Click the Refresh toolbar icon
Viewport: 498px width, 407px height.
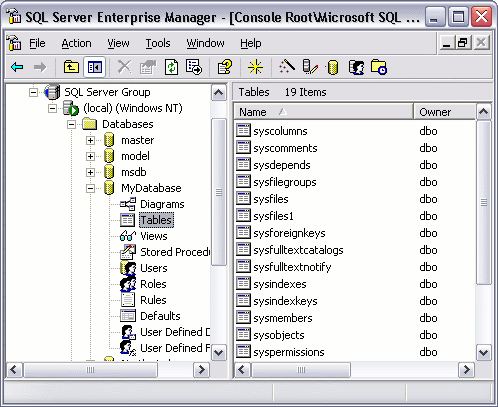pyautogui.click(x=171, y=67)
